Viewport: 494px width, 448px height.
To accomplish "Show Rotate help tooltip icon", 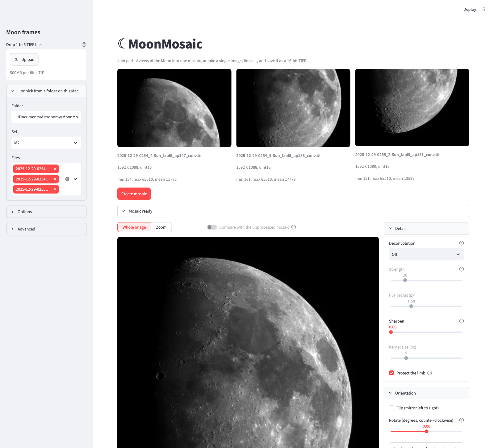I will [462, 420].
